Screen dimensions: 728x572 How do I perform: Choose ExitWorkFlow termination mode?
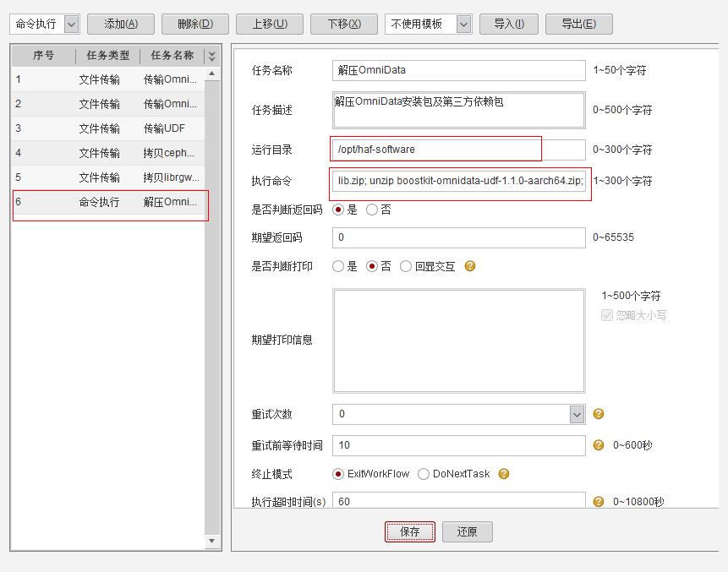coord(338,474)
